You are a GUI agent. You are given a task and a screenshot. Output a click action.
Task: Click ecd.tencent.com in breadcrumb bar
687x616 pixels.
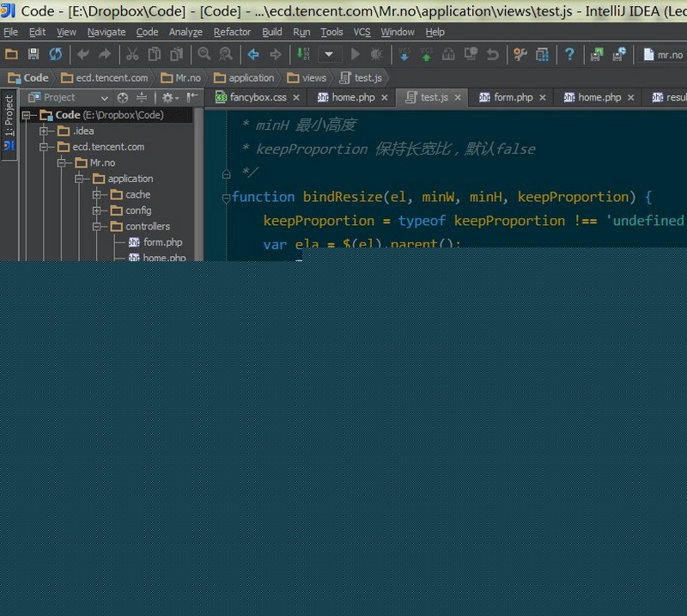pos(105,78)
